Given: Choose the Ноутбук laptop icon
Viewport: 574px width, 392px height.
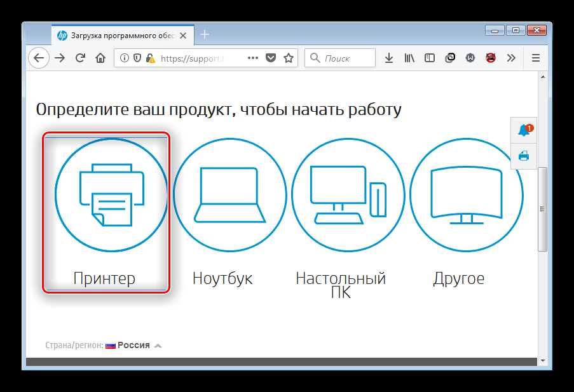Looking at the screenshot, I should 229,194.
